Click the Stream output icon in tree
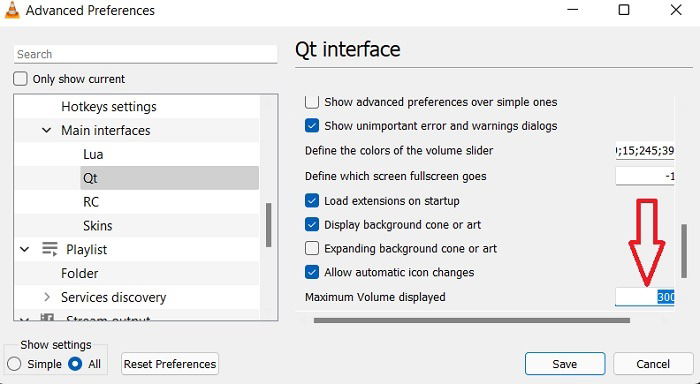The height and width of the screenshot is (384, 700). pyautogui.click(x=47, y=317)
